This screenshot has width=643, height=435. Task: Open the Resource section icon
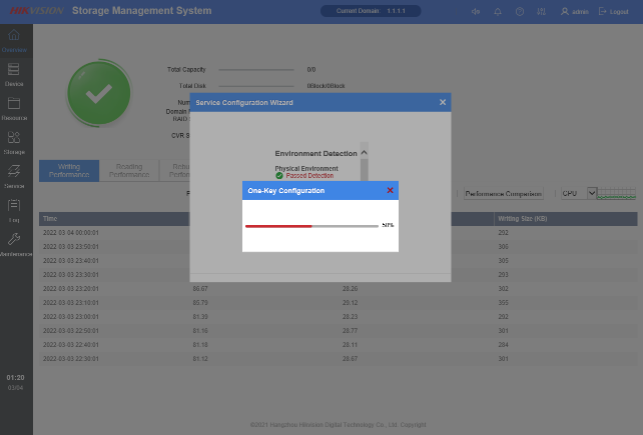pyautogui.click(x=14, y=107)
